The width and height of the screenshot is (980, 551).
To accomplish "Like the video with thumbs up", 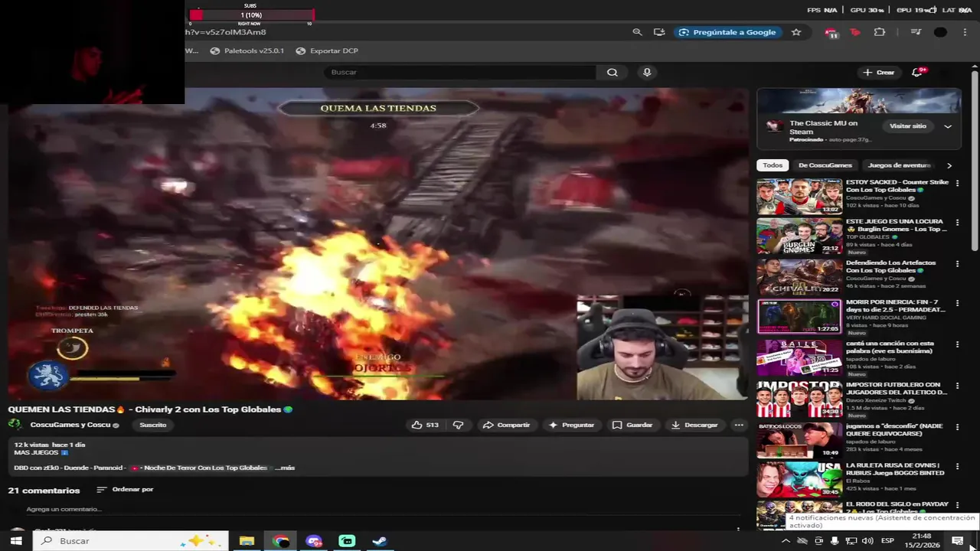I will (x=425, y=425).
